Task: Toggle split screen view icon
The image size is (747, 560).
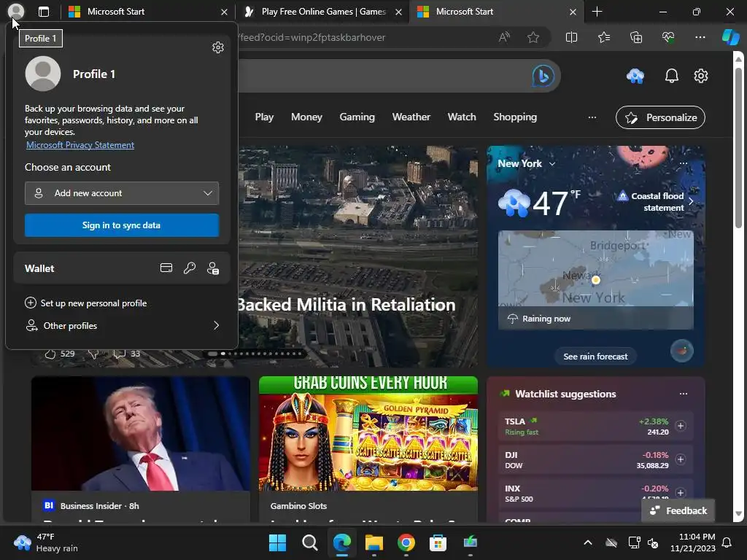Action: click(x=571, y=37)
